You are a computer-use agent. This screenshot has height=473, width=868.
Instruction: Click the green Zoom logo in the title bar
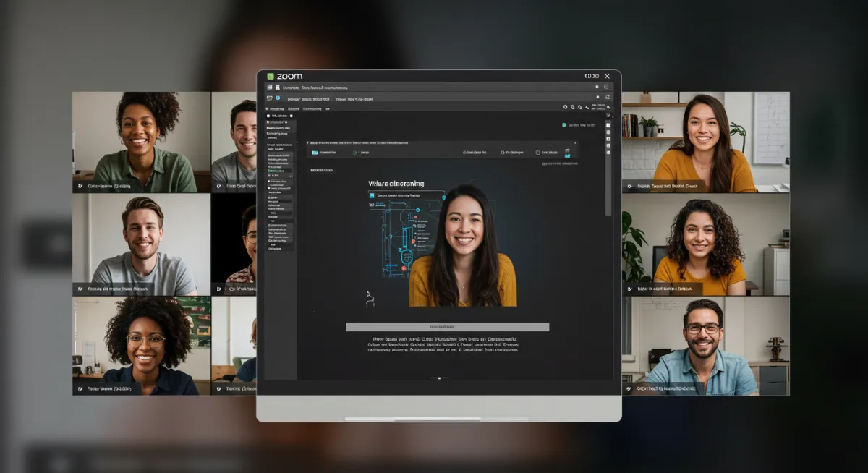coord(271,76)
